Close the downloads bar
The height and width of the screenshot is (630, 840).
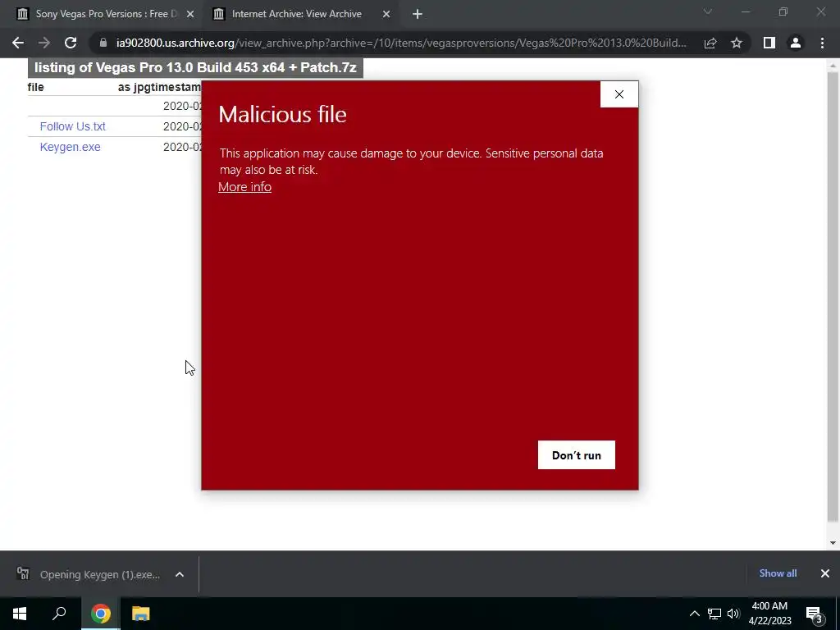[825, 573]
